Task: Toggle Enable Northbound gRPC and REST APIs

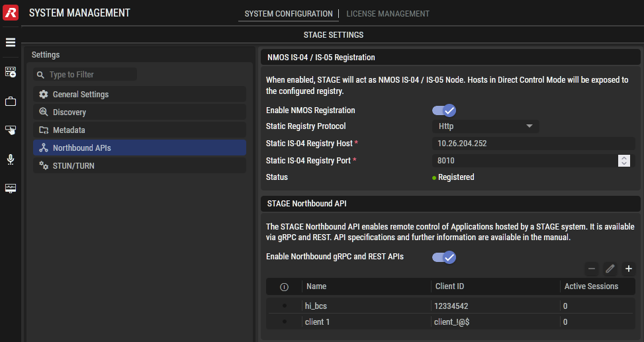Action: coord(444,257)
